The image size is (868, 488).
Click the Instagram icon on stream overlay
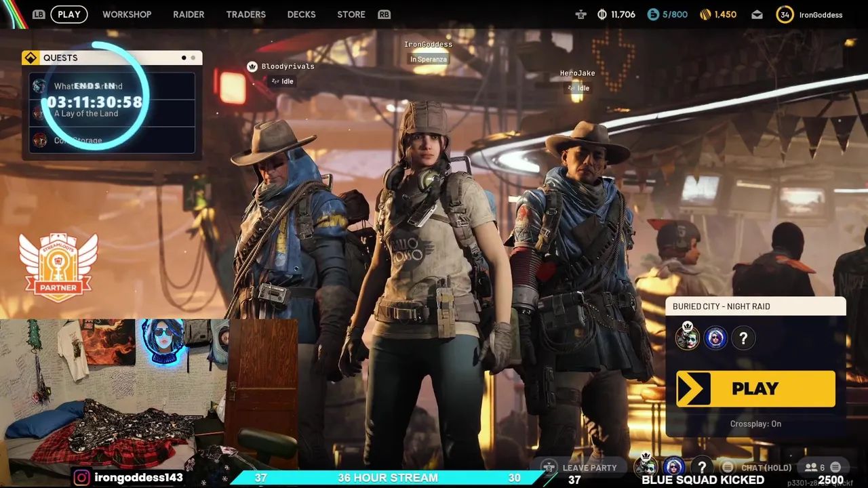pyautogui.click(x=81, y=478)
